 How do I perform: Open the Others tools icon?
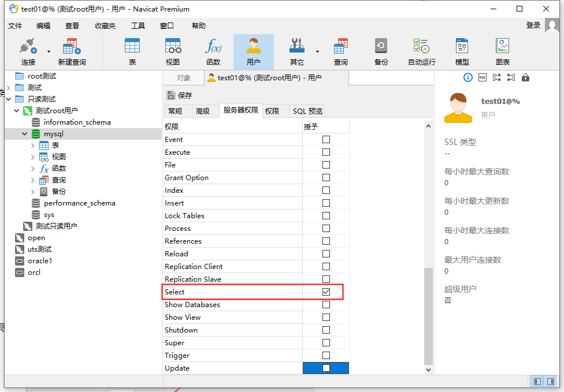tap(297, 46)
